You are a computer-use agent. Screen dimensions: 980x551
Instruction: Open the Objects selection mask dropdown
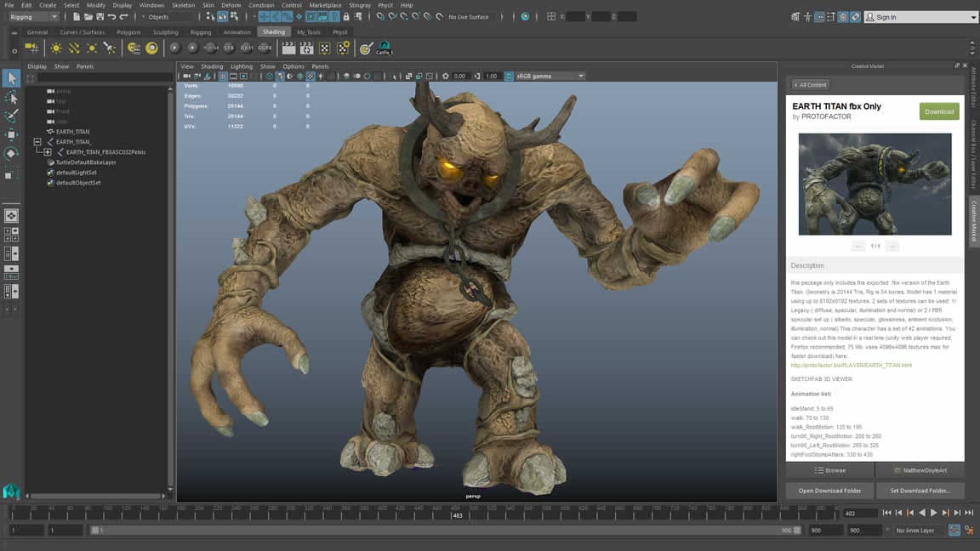point(168,17)
